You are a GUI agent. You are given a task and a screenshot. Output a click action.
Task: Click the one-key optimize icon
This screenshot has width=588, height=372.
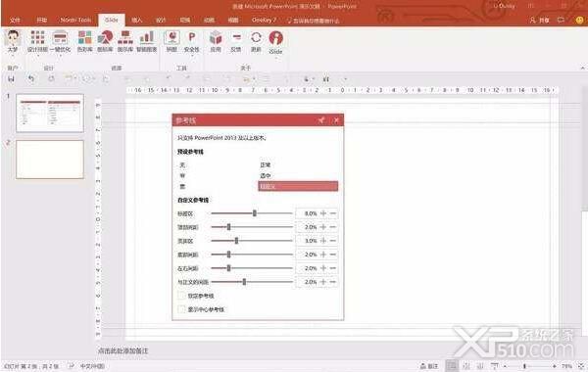coord(60,41)
